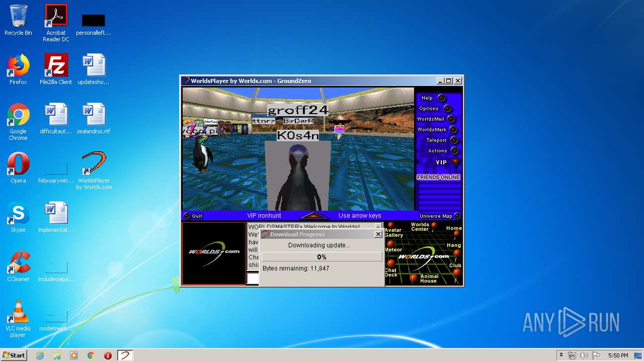Image resolution: width=644 pixels, height=362 pixels.
Task: Go to Animal House on the map
Action: pyautogui.click(x=414, y=278)
